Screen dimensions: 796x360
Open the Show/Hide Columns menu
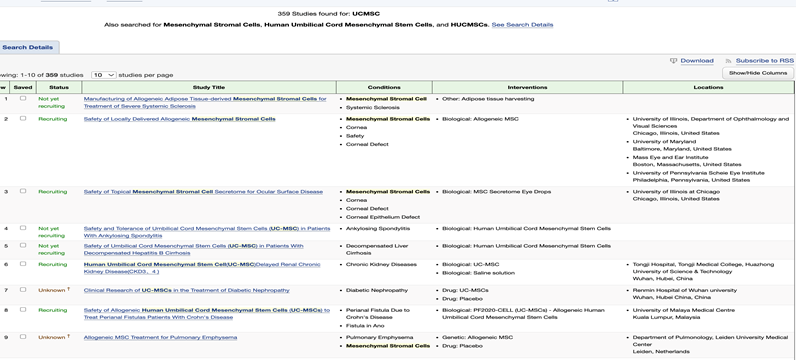pyautogui.click(x=758, y=73)
